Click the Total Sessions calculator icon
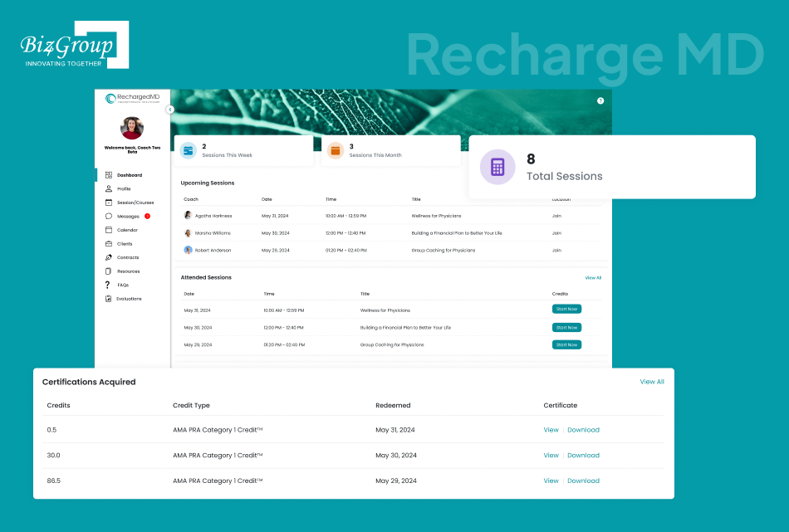Viewport: 789px width, 532px height. pos(497,167)
